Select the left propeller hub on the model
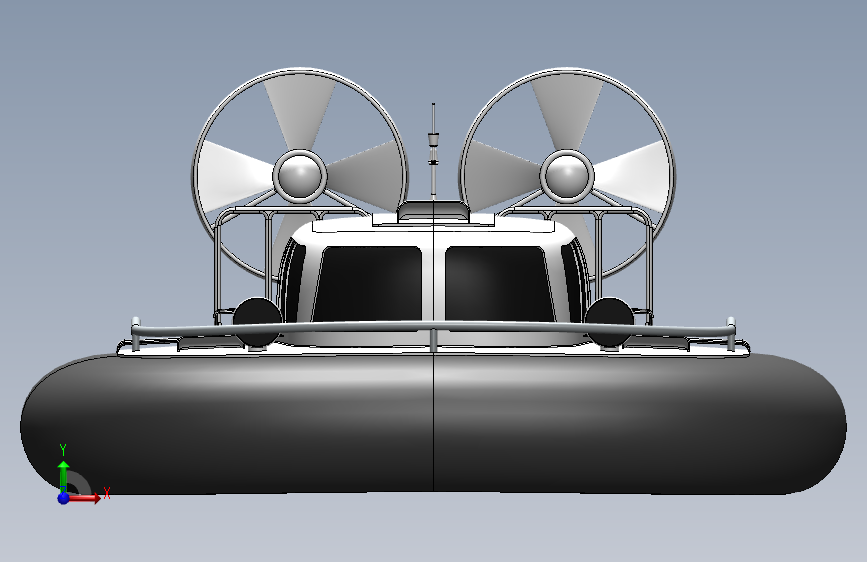Screen dimensions: 867x562 (300, 176)
